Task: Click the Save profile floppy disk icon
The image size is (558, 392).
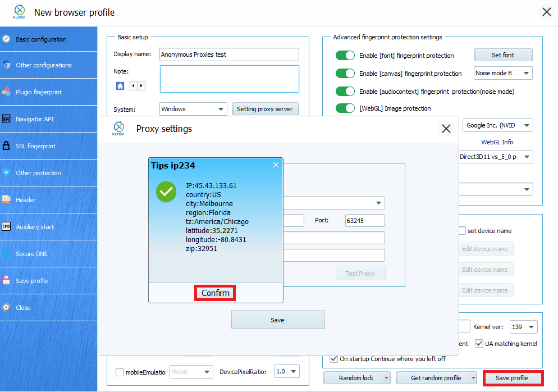Action: point(8,280)
